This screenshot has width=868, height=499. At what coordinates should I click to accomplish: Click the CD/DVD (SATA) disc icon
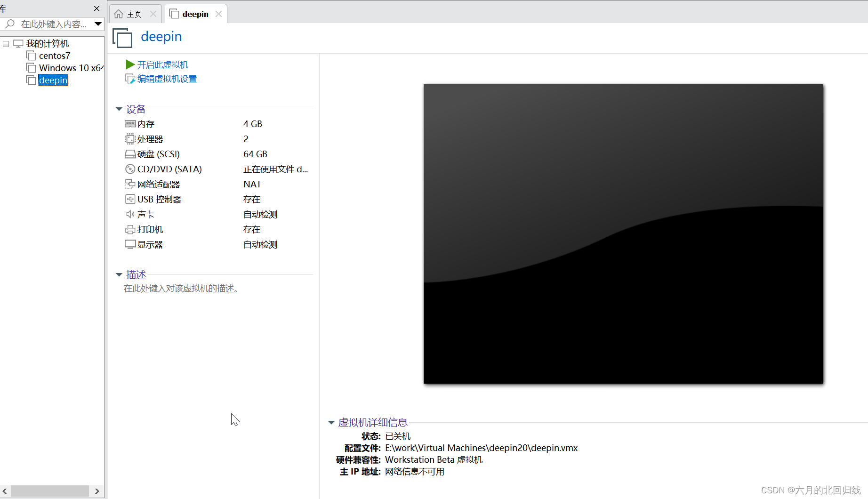[130, 169]
